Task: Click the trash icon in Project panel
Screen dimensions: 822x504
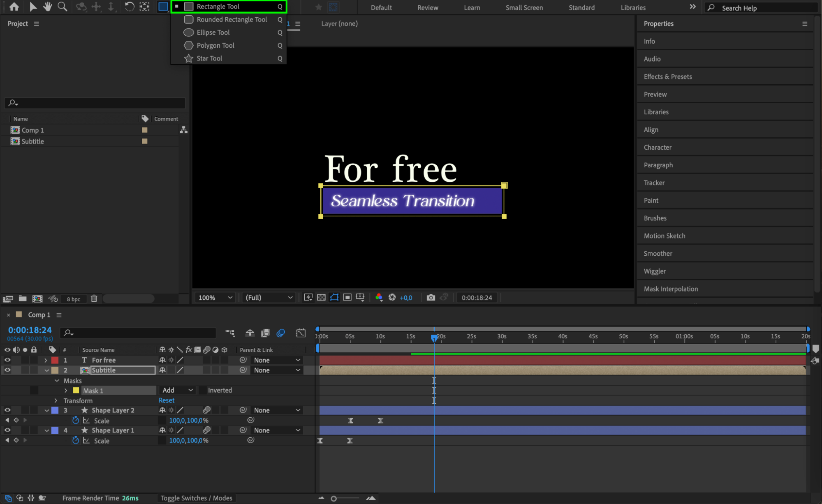Action: pos(94,298)
